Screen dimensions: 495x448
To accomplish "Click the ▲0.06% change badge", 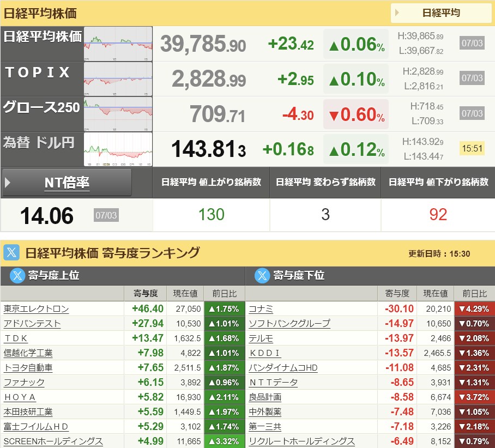I will 356,44.
